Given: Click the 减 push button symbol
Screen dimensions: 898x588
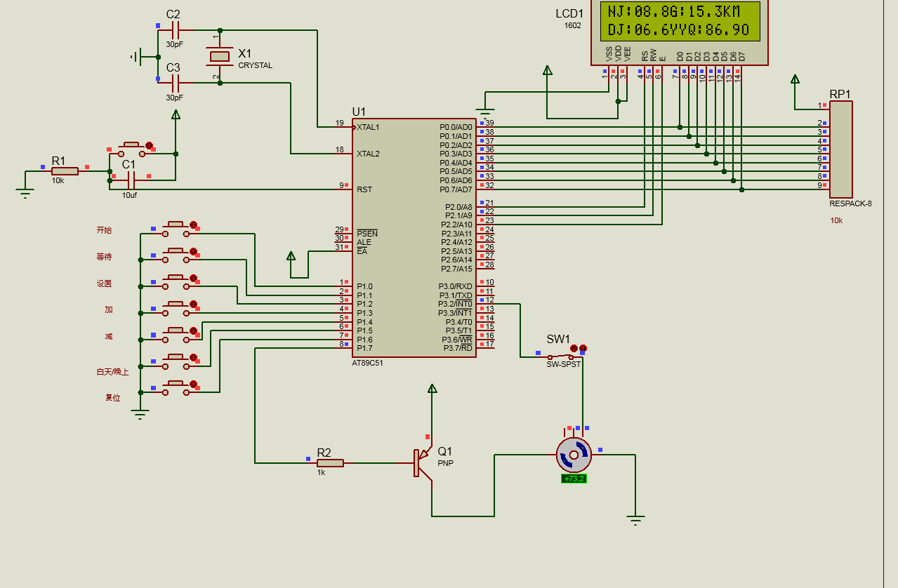Looking at the screenshot, I should point(176,335).
